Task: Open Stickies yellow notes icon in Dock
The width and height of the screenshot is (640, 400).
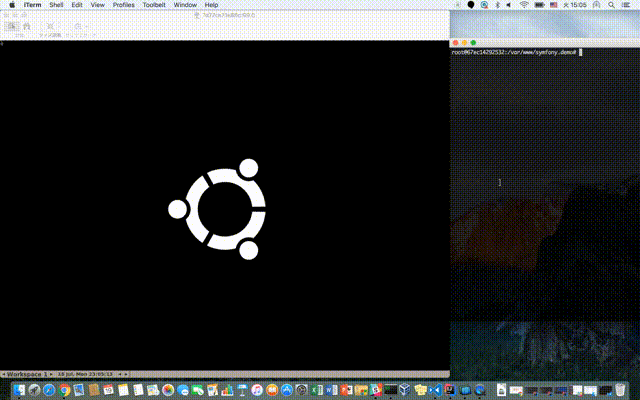Action: click(420, 390)
